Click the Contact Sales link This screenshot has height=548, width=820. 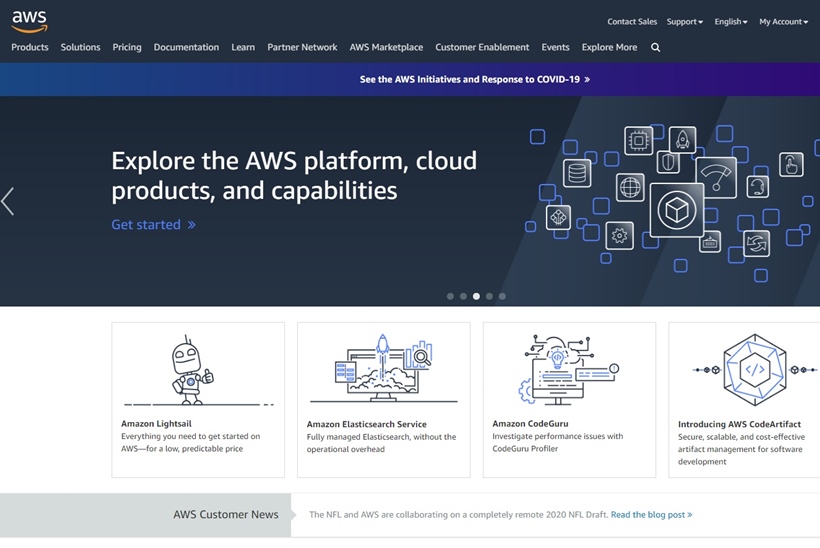pos(632,21)
